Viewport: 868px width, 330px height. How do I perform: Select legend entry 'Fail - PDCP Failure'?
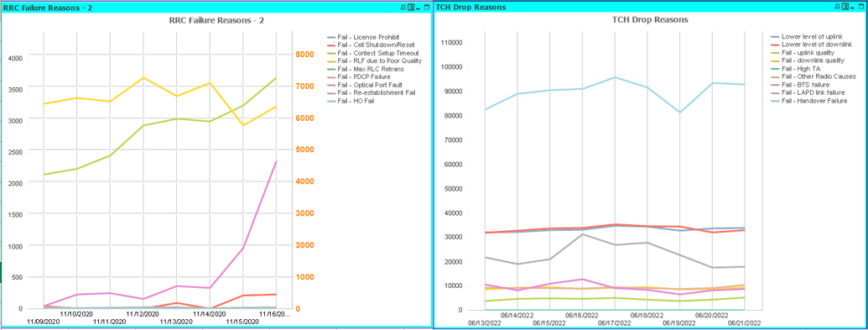point(359,77)
